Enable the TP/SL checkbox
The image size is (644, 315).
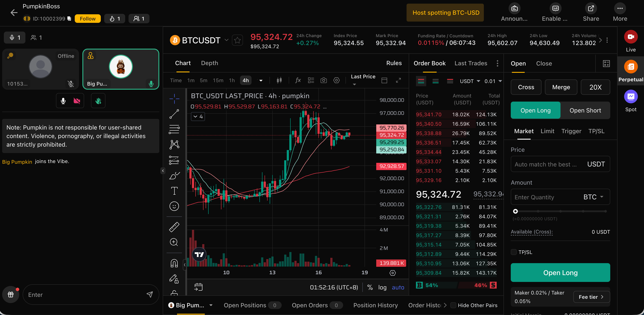tap(514, 252)
